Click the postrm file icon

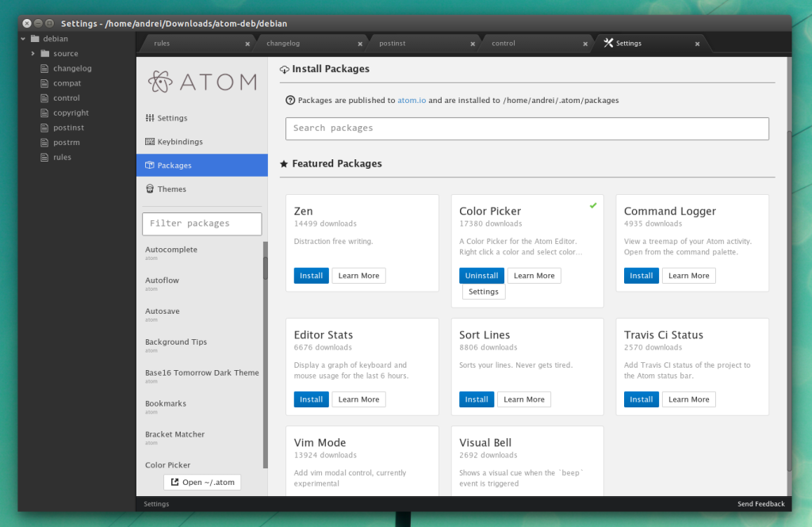click(44, 143)
